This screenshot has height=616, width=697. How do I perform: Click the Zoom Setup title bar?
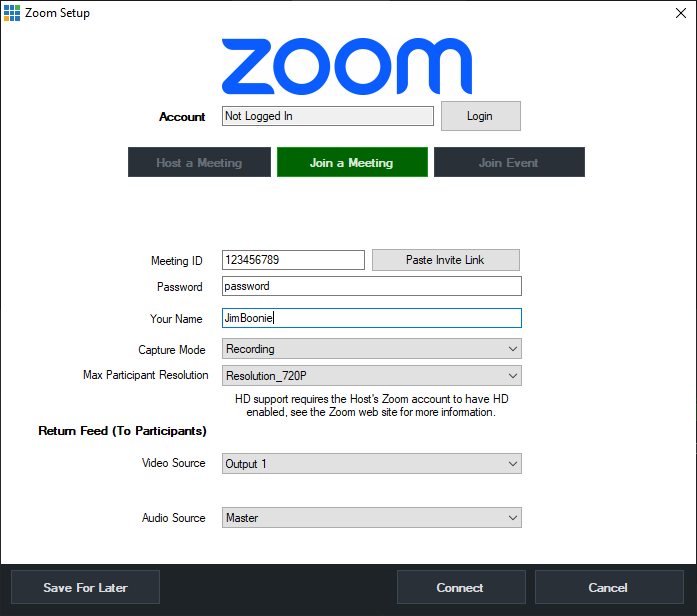[300, 13]
